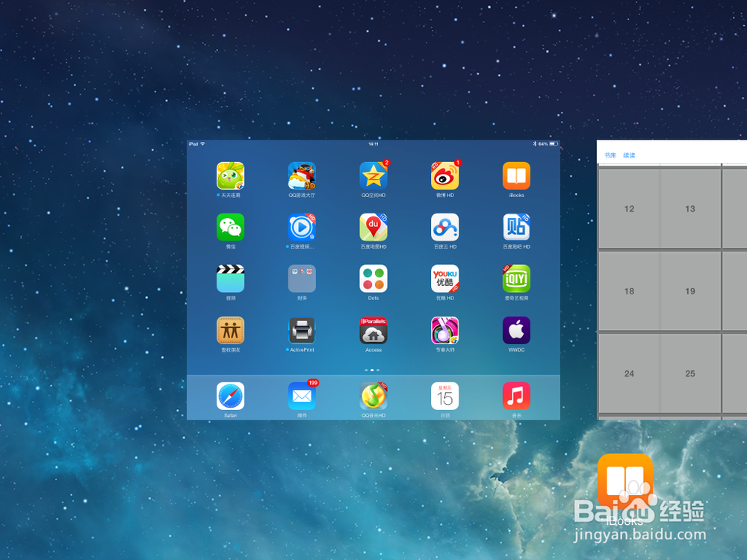Open the Youku 优酷 HD icon
This screenshot has height=560, width=747.
coord(445,279)
